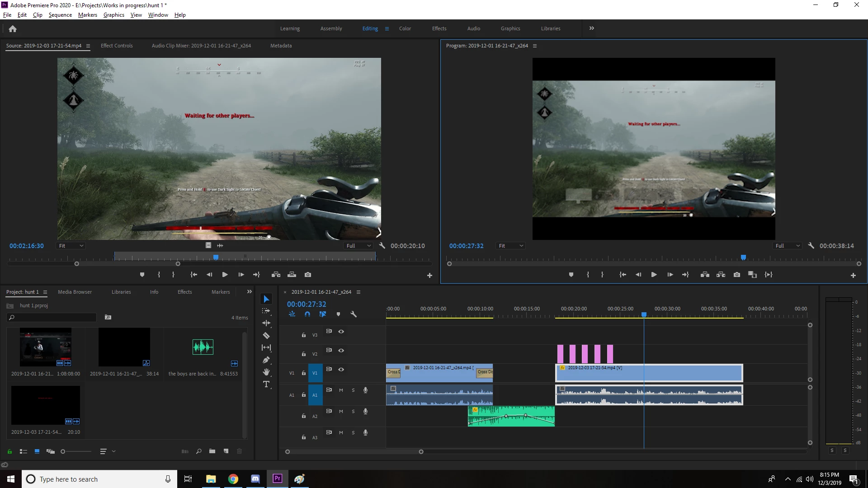Click the Home icon
The height and width of the screenshot is (488, 868).
click(13, 29)
